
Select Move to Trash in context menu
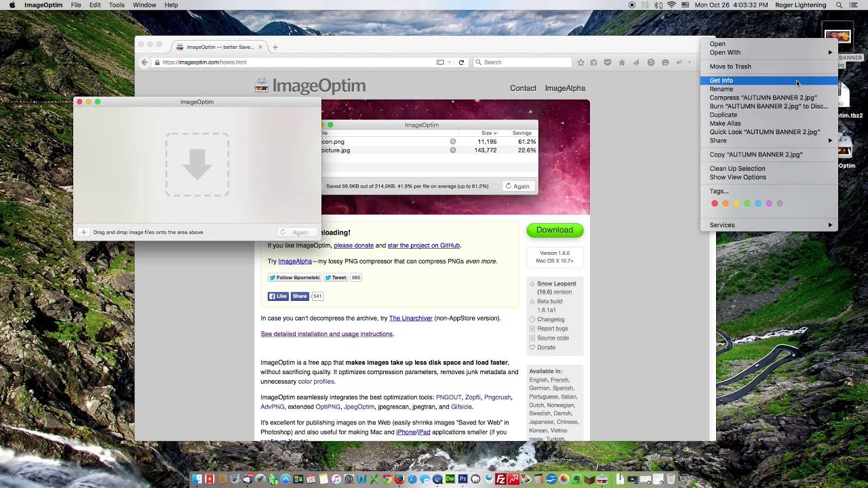(769, 66)
